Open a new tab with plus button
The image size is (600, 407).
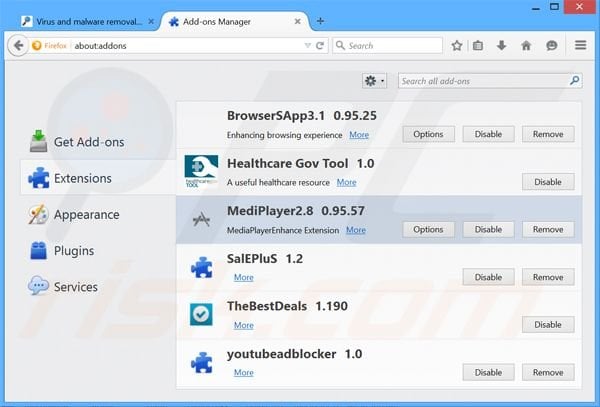tap(321, 21)
